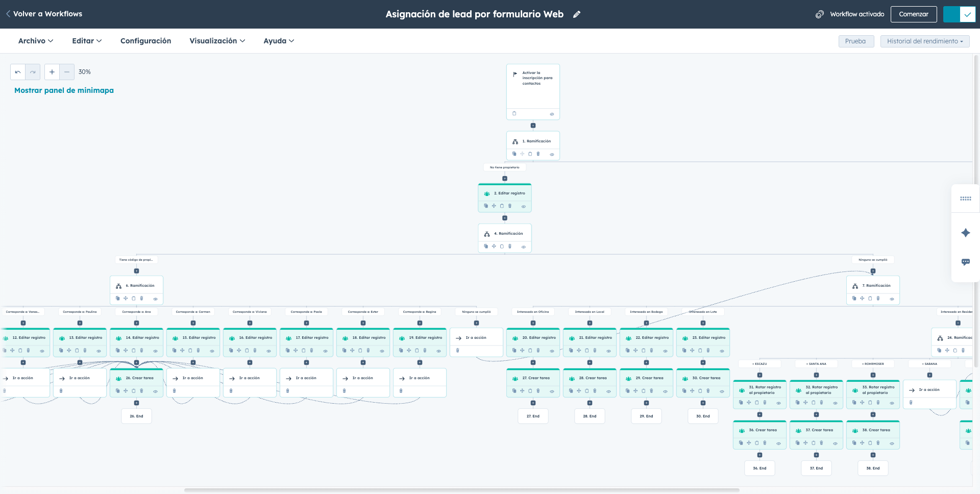Open the Ayuda menu
Screen dimensions: 980x494
click(279, 41)
